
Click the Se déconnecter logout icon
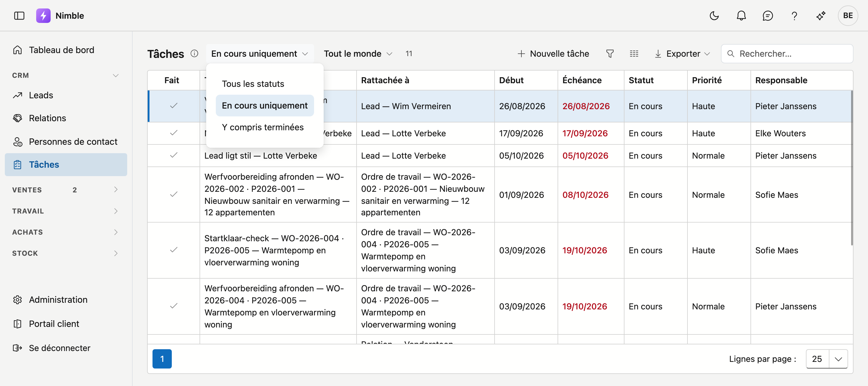pyautogui.click(x=17, y=348)
